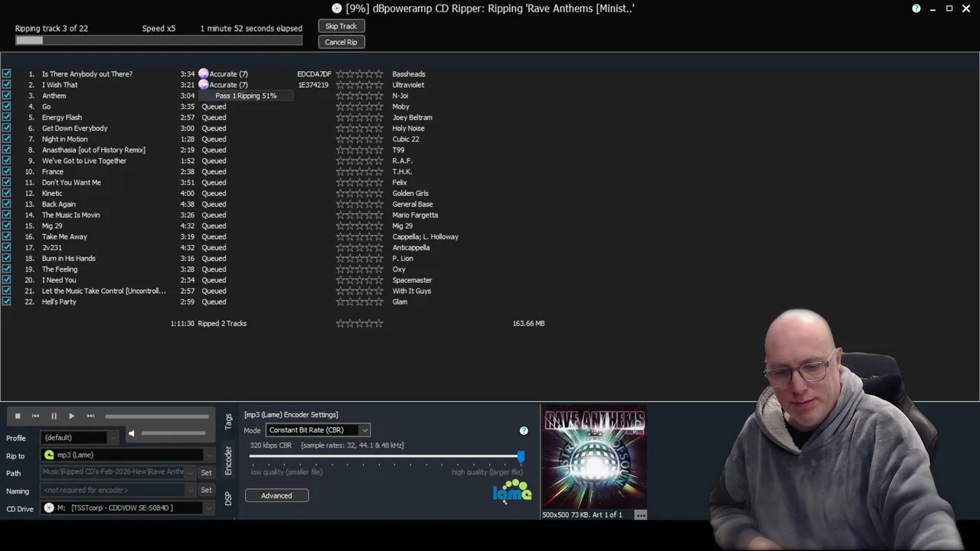Select track title Night in Motion
This screenshot has height=551, width=980.
click(64, 139)
